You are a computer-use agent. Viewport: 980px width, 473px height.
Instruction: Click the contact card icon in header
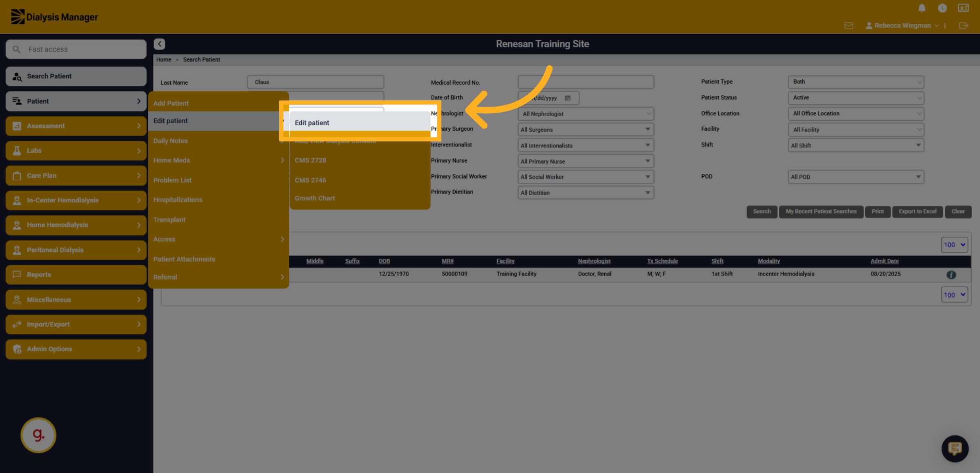pyautogui.click(x=963, y=8)
